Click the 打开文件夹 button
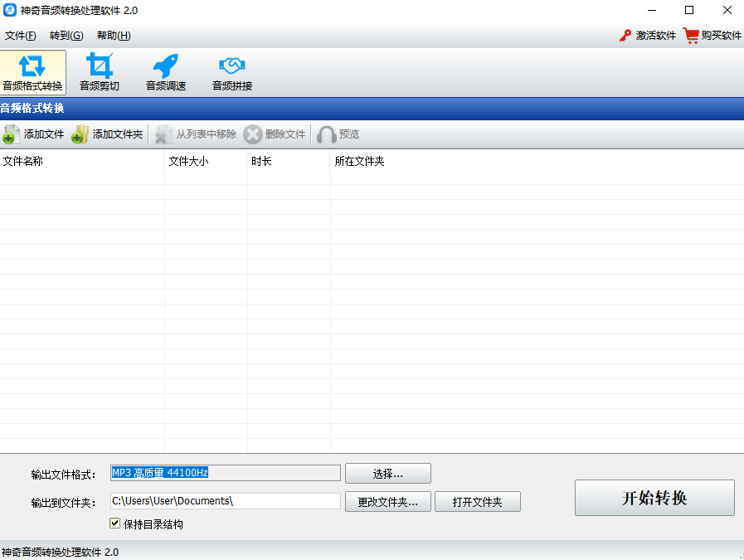Image resolution: width=744 pixels, height=560 pixels. pos(477,502)
